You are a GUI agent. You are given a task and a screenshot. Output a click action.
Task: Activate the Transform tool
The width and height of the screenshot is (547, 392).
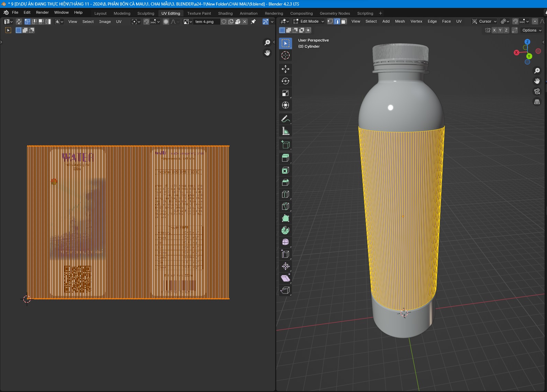point(286,105)
